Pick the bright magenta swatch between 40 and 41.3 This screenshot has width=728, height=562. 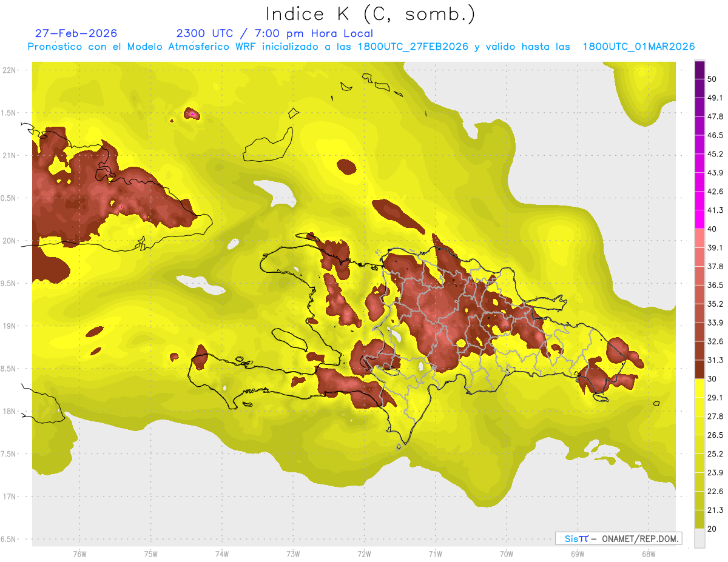click(699, 219)
